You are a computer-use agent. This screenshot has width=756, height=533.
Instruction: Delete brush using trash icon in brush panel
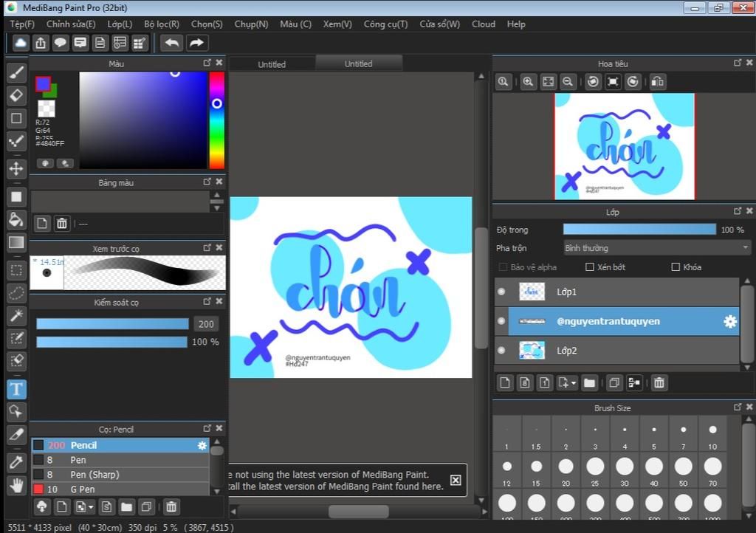click(x=171, y=506)
